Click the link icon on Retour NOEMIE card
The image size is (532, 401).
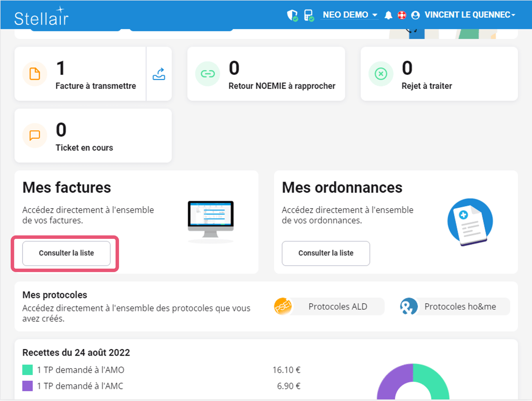pyautogui.click(x=208, y=74)
